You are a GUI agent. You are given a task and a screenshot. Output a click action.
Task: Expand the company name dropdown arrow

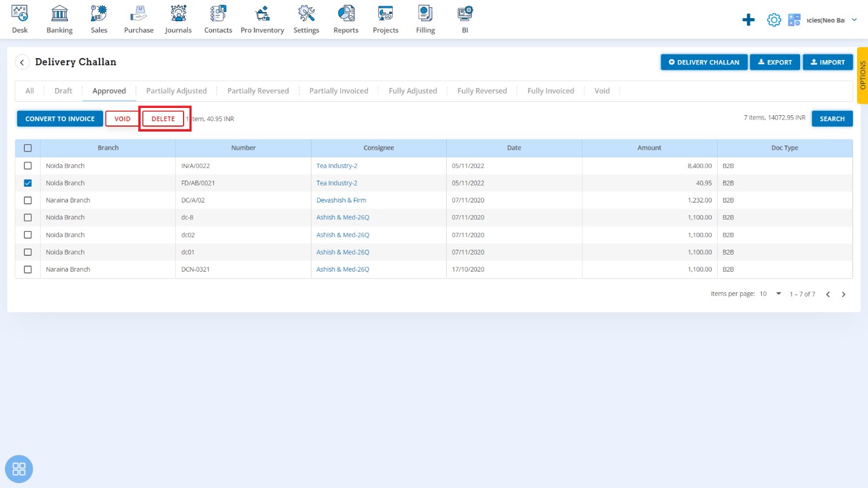tap(854, 20)
